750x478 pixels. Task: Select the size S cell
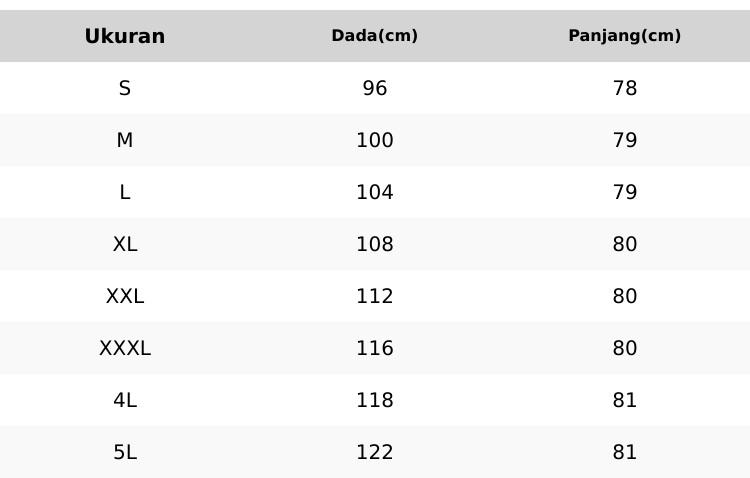coord(125,89)
